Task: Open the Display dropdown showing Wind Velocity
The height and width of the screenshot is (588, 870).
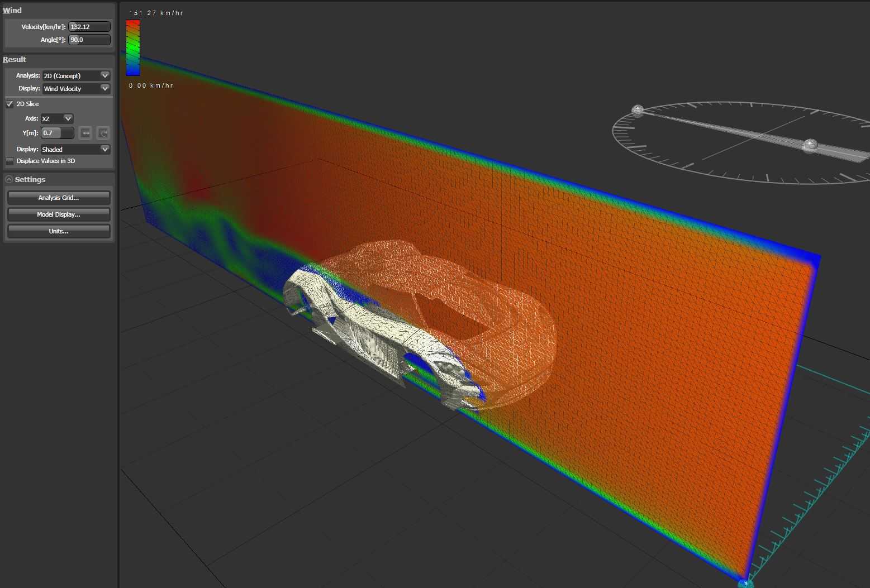Action: click(x=77, y=88)
